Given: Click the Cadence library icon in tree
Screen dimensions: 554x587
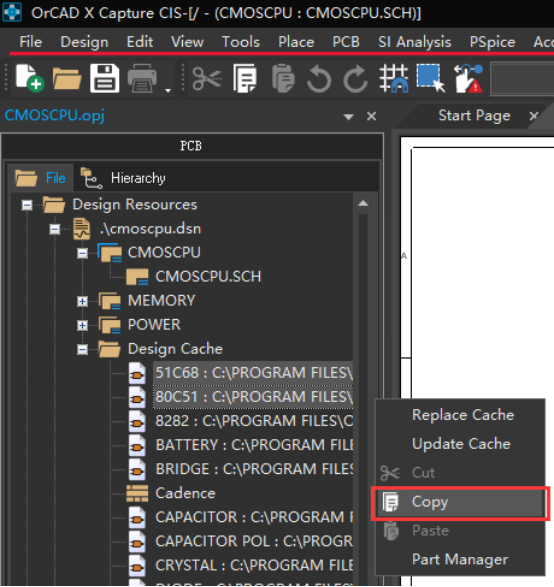Looking at the screenshot, I should [137, 493].
